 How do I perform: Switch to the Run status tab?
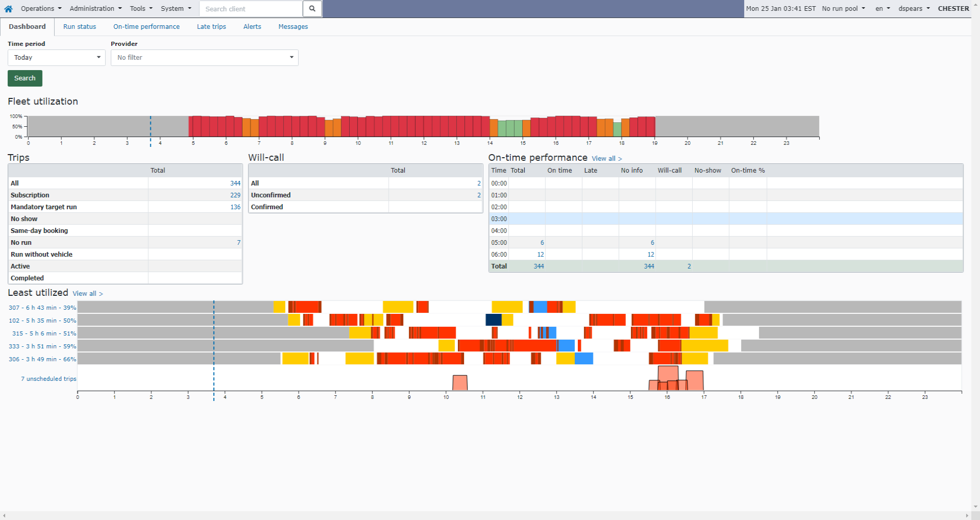(79, 26)
